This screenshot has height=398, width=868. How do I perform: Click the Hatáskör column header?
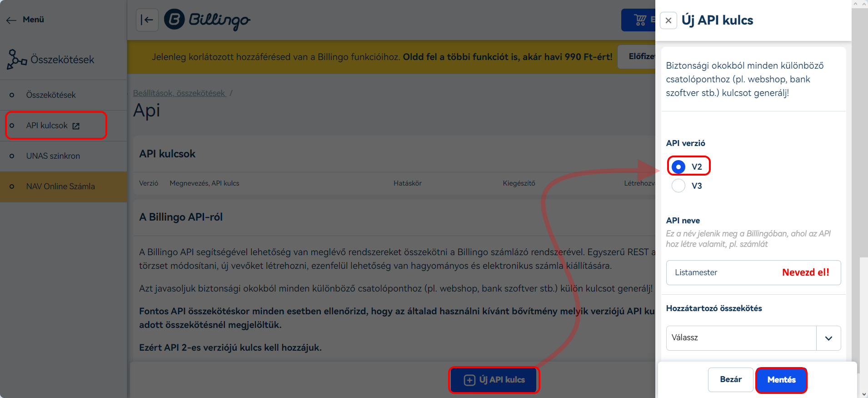[408, 183]
